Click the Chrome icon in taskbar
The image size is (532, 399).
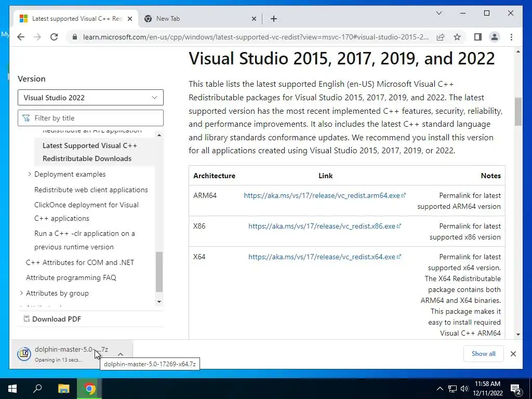coord(89,389)
